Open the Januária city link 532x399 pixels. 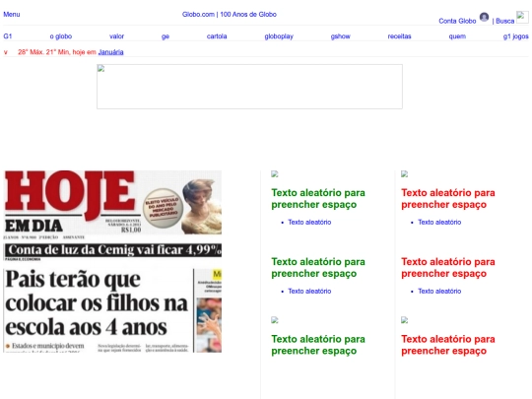point(110,52)
